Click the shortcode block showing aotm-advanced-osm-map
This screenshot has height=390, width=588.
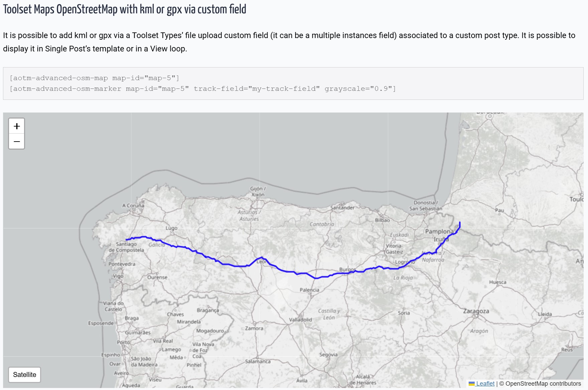point(95,78)
